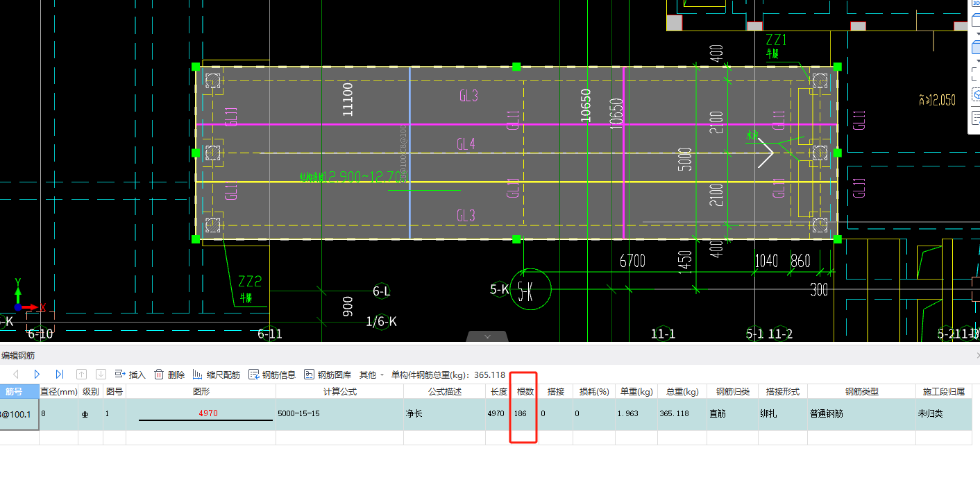This screenshot has width=980, height=498.
Task: Click the 删除 delete row button
Action: click(169, 375)
